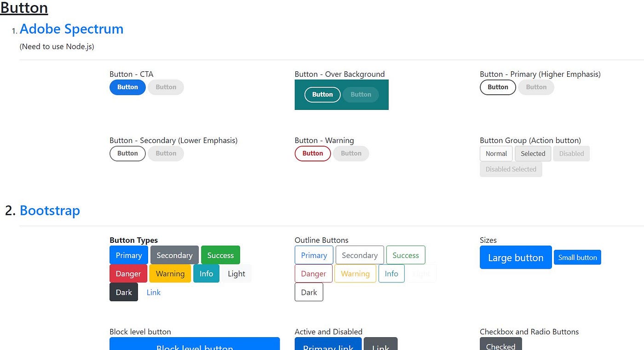Open the Adobe Spectrum link

tap(71, 29)
